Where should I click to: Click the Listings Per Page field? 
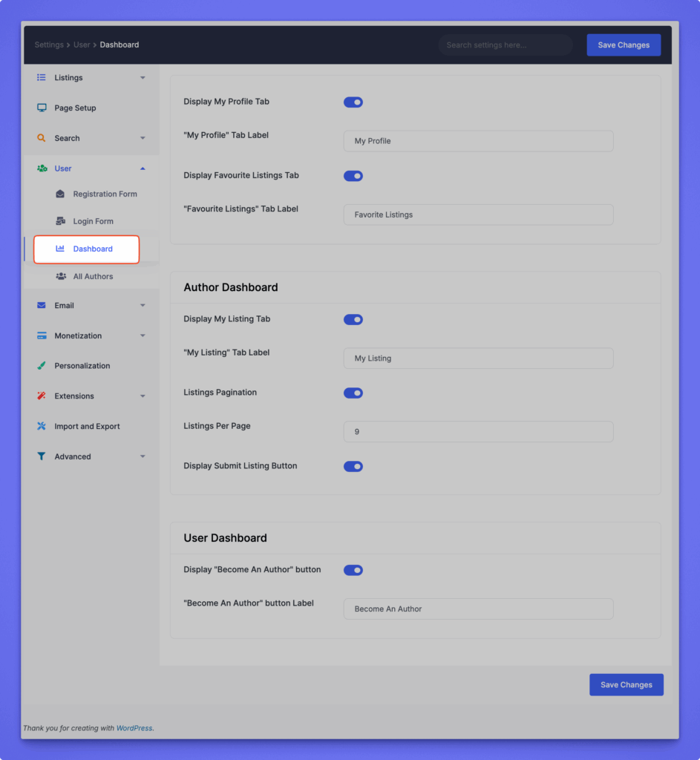pyautogui.click(x=478, y=432)
